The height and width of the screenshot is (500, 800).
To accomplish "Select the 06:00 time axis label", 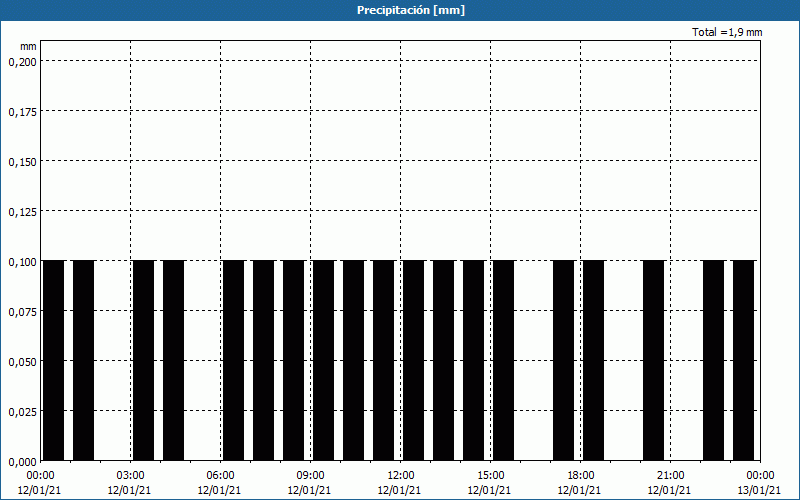I will point(220,476).
